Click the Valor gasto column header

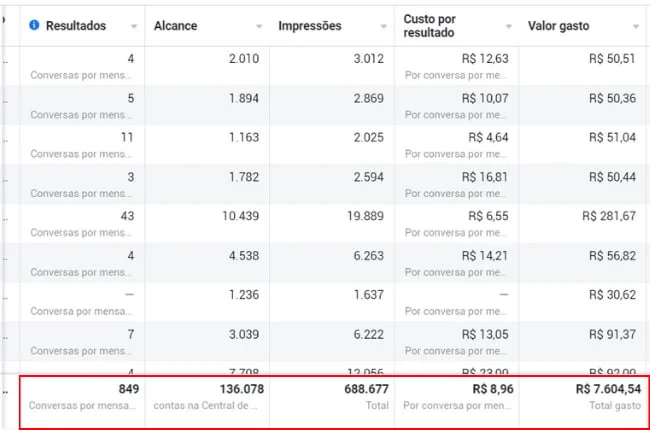pos(561,26)
